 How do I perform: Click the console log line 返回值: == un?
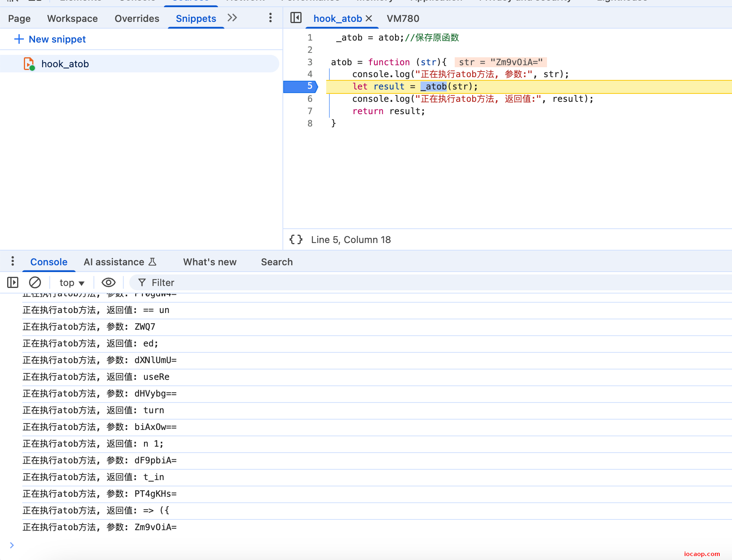377,310
